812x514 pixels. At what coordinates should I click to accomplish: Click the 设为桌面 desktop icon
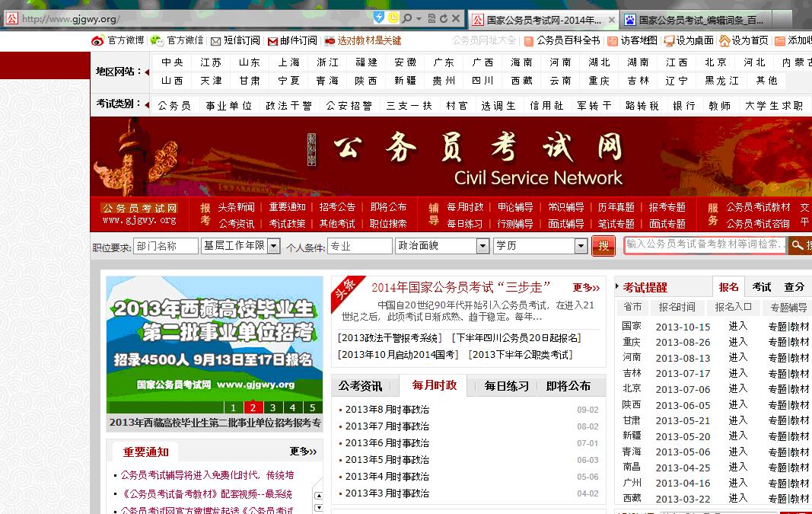pos(670,40)
